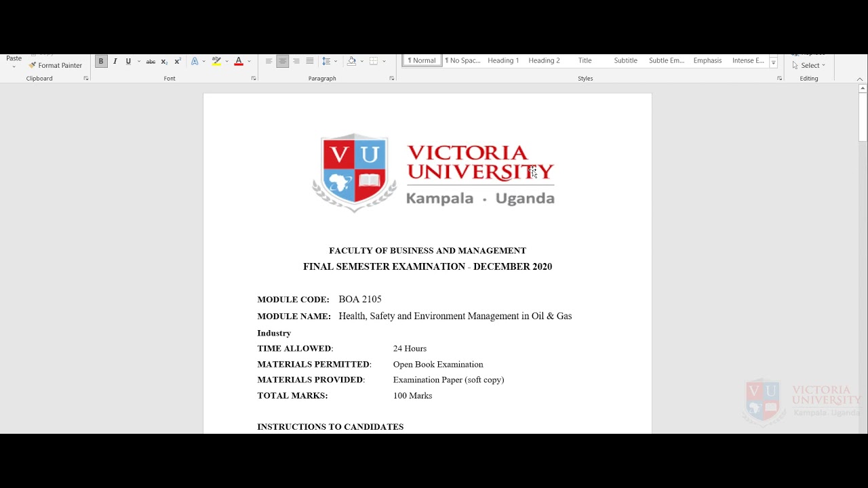868x488 pixels.
Task: Open Font dialog launcher
Action: point(254,79)
